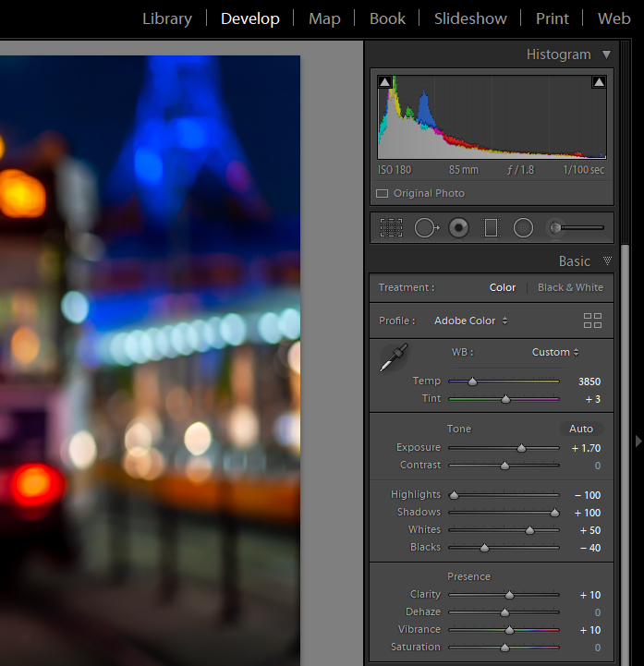Image resolution: width=644 pixels, height=666 pixels.
Task: Select the Crop Overlay tool
Action: [x=391, y=228]
